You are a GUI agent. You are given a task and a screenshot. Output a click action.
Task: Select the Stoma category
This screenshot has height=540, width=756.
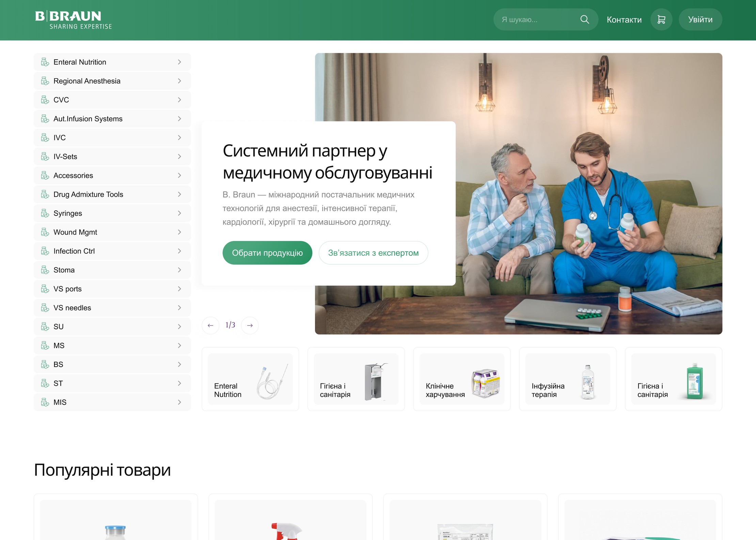112,270
